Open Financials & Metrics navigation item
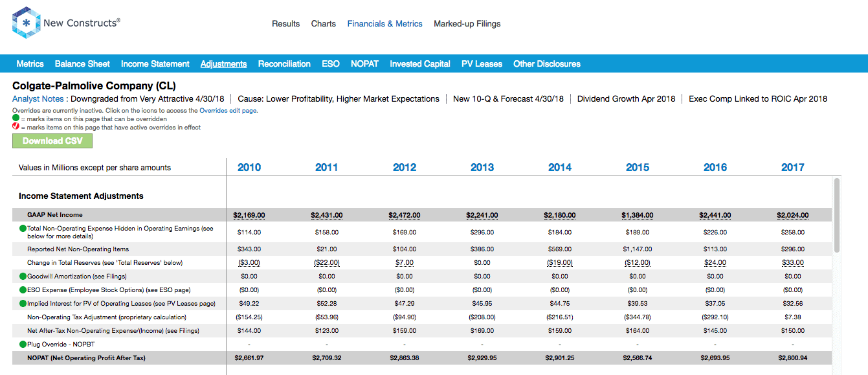 384,24
